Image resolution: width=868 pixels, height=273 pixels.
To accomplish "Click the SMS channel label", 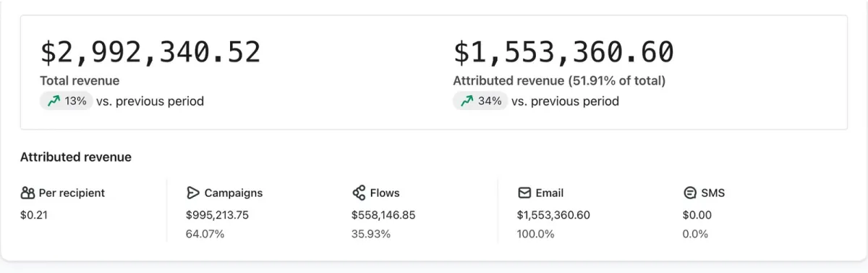I will point(713,193).
